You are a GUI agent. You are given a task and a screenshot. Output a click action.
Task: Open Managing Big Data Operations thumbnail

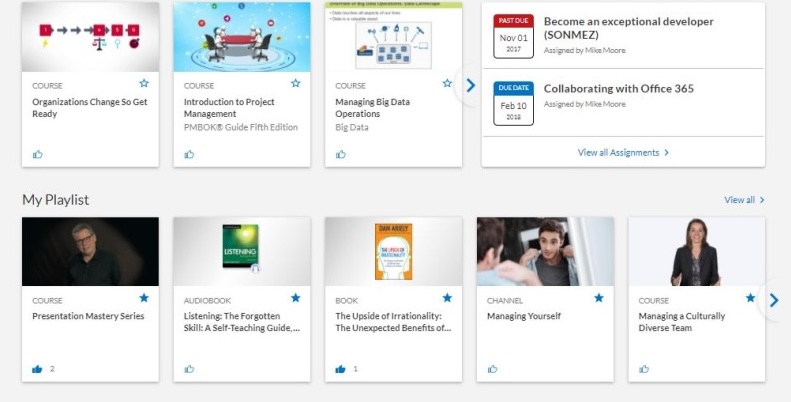click(393, 36)
